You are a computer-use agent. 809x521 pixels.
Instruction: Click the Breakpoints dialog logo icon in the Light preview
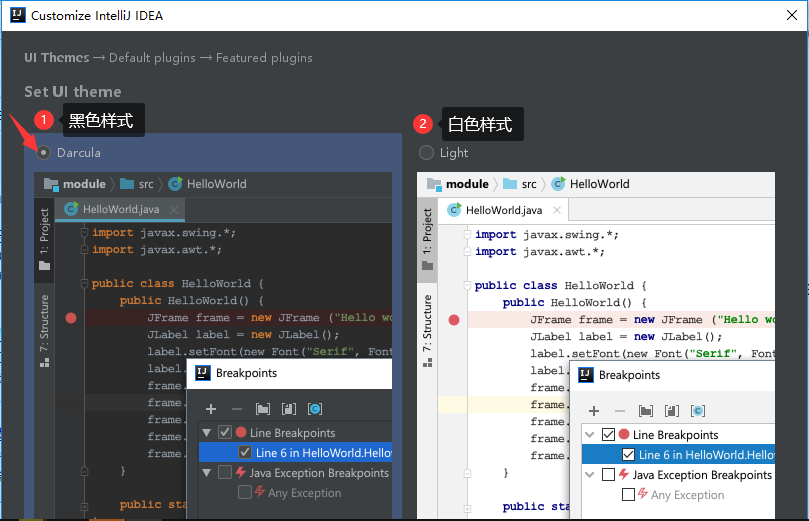point(586,375)
